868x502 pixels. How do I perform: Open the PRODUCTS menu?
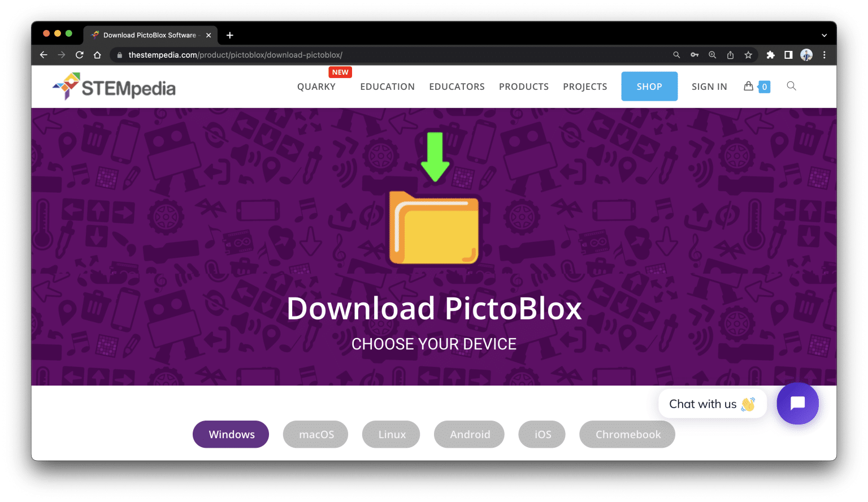[523, 86]
